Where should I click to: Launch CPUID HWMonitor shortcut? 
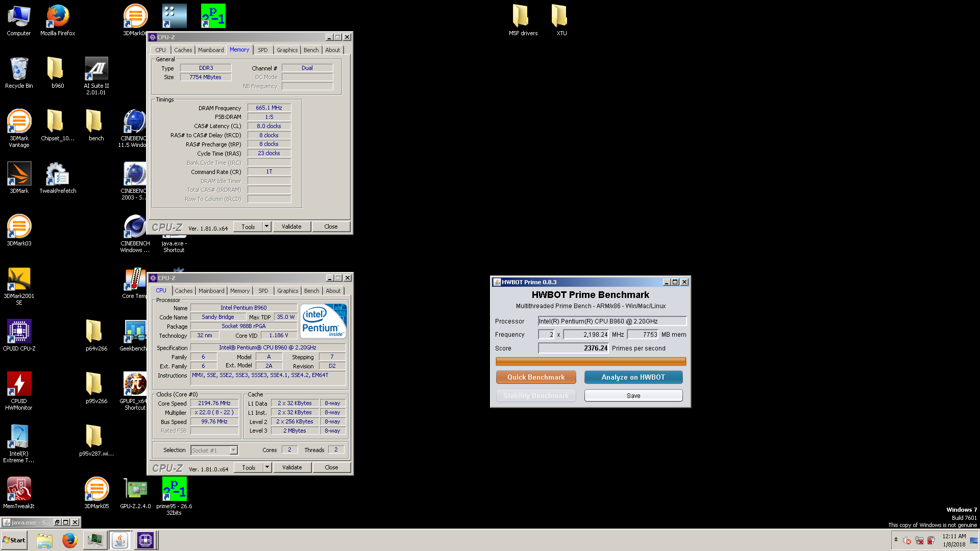pyautogui.click(x=19, y=391)
